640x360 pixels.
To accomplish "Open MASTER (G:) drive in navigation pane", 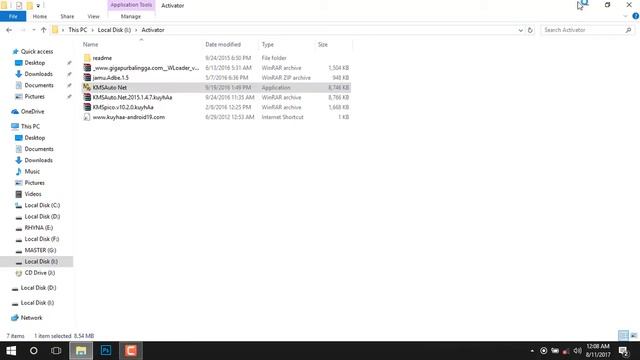I will [40, 250].
